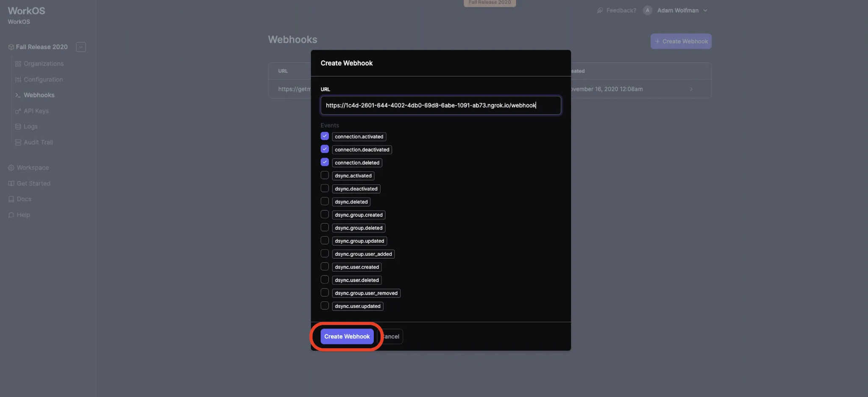Image resolution: width=868 pixels, height=397 pixels.
Task: Click the Feedback pencil icon
Action: pos(600,10)
